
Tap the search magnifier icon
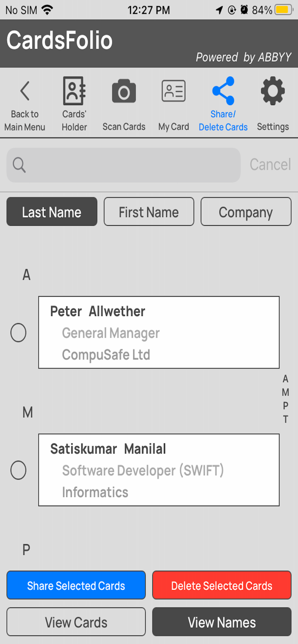tap(19, 165)
